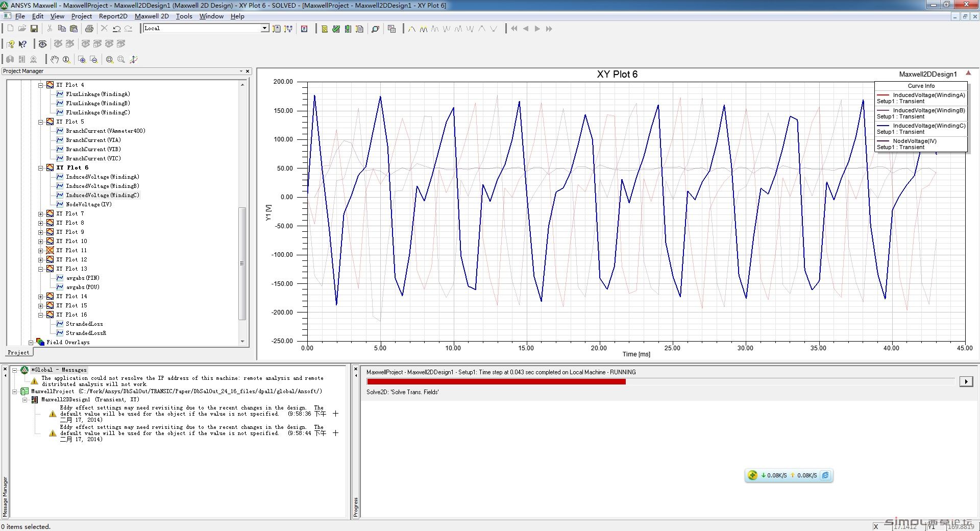The width and height of the screenshot is (980, 531).
Task: Click the red InducedVoltage(WindingA) legend line
Action: 883,95
